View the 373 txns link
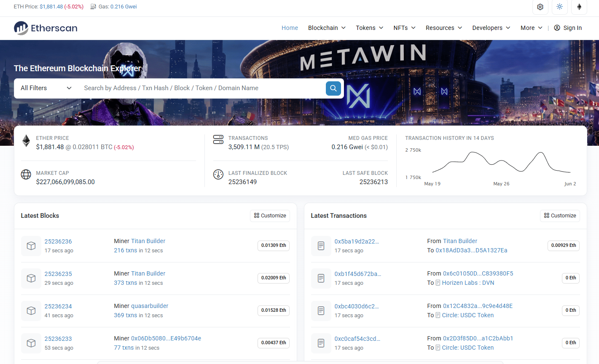This screenshot has height=364, width=599. click(125, 283)
